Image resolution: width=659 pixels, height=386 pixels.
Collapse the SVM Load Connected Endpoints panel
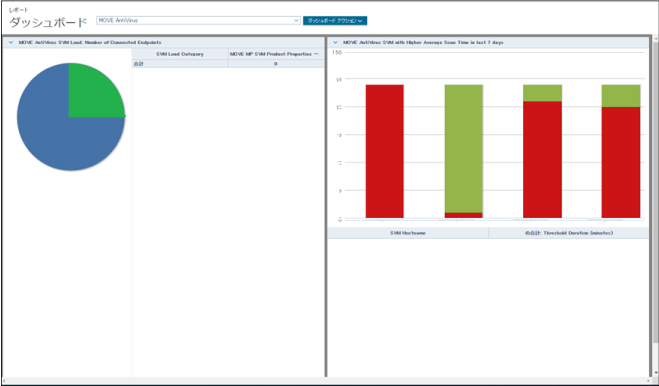(x=11, y=42)
